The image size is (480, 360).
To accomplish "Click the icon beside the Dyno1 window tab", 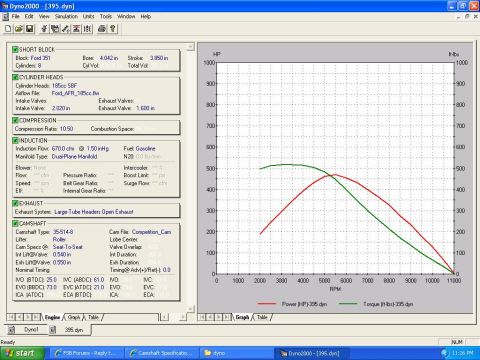I will pos(12,330).
